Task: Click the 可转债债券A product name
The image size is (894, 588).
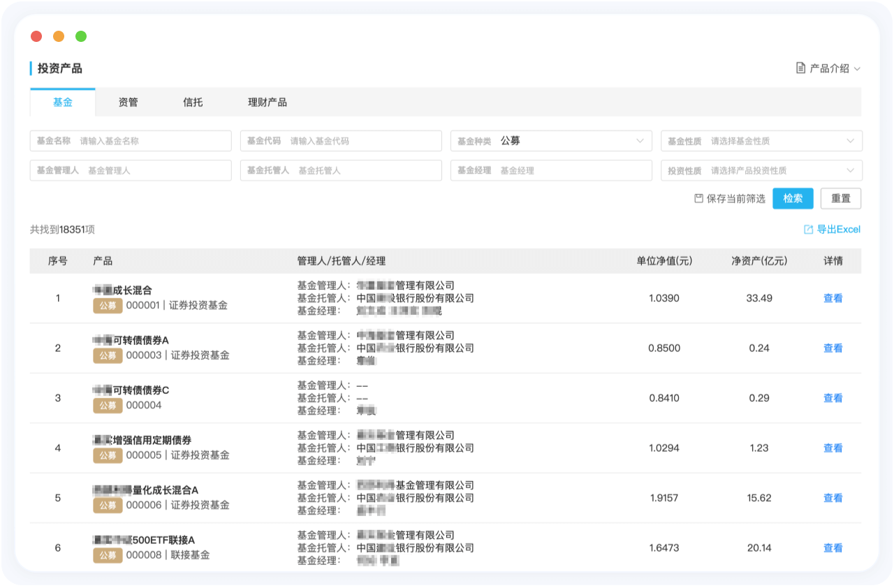Action: [131, 340]
